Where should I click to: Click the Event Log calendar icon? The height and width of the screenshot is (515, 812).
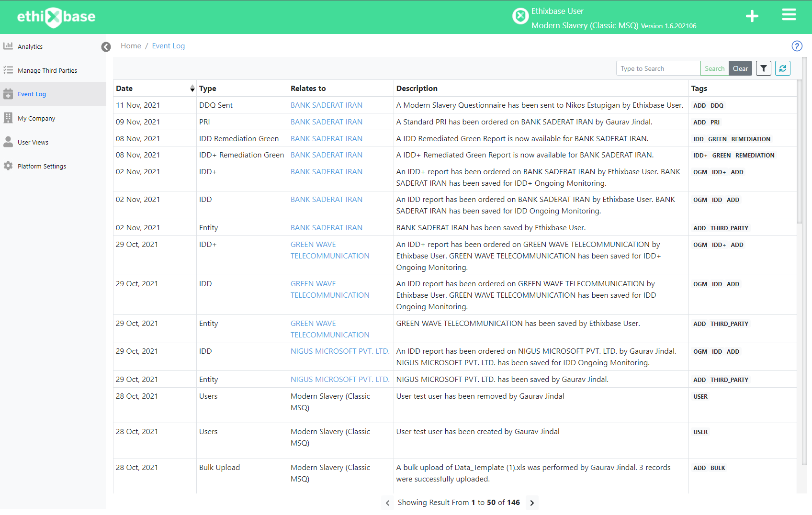point(8,94)
